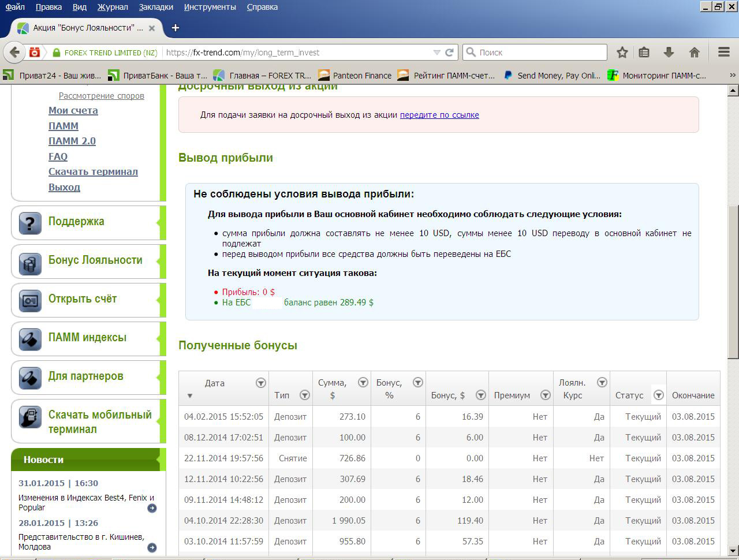The image size is (739, 560).
Task: Open the filter on the Статус column
Action: point(658,395)
